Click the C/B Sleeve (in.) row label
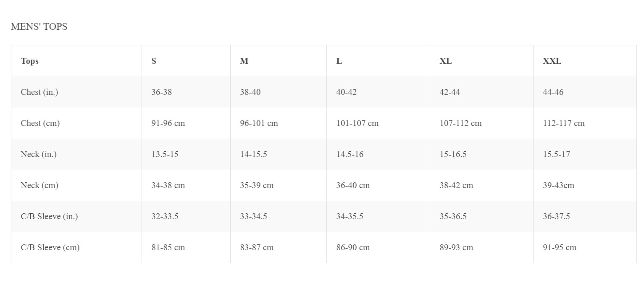The height and width of the screenshot is (283, 644). point(50,216)
